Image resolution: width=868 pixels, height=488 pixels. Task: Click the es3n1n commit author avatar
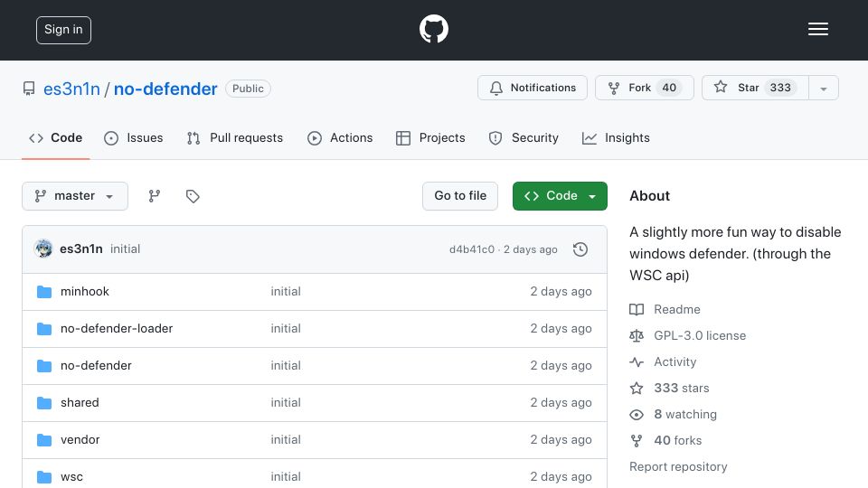click(43, 249)
